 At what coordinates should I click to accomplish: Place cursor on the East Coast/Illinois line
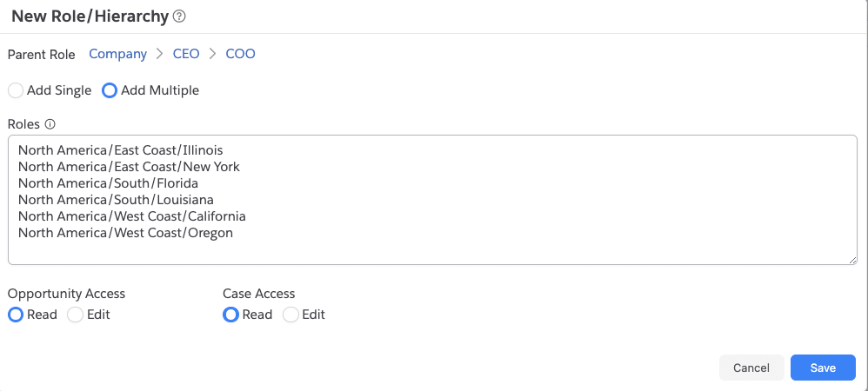(121, 149)
